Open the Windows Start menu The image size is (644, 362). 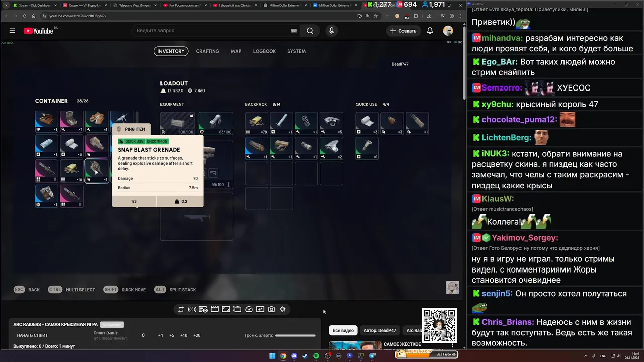pyautogui.click(x=272, y=356)
